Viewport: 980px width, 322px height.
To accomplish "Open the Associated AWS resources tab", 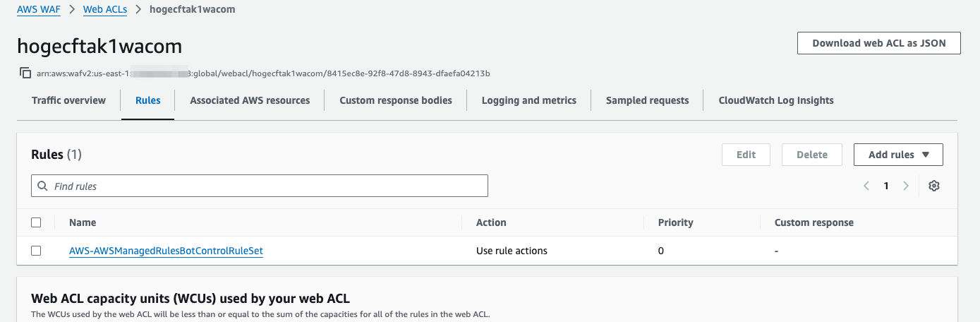I will point(250,100).
